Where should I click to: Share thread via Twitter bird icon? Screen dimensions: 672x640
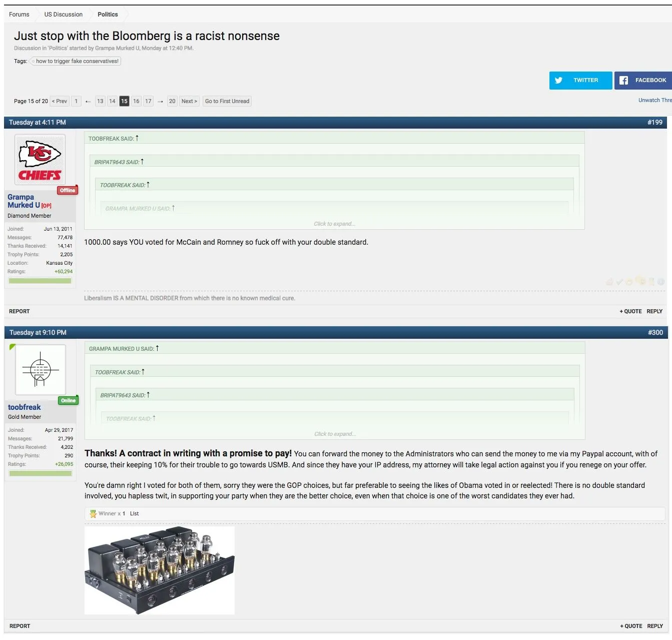(x=559, y=81)
